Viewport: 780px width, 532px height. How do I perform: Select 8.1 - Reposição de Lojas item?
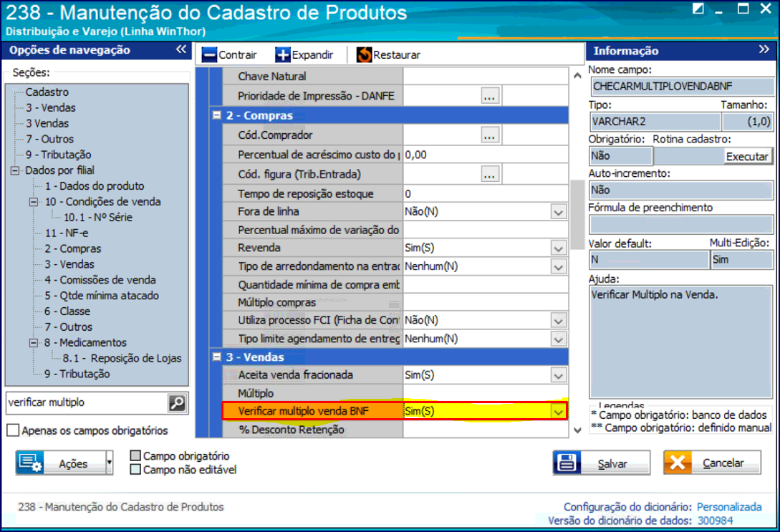point(122,358)
